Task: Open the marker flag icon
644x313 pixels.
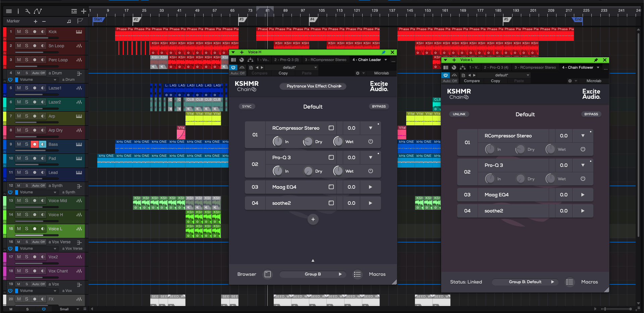Action: (x=80, y=21)
